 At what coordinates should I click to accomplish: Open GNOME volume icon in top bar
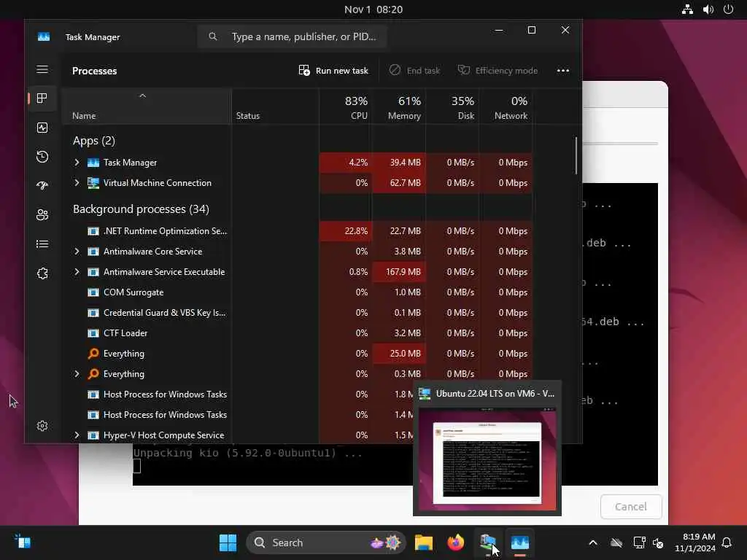(708, 9)
